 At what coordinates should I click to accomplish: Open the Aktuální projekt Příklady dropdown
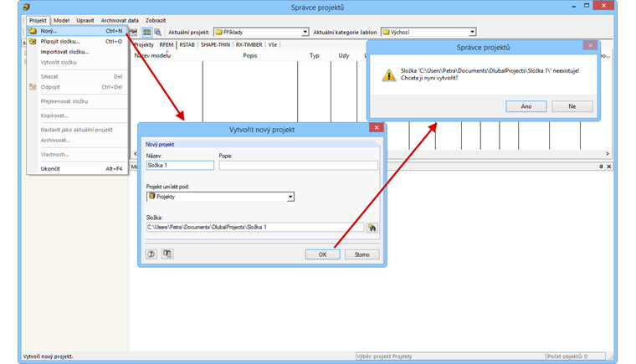click(x=305, y=32)
